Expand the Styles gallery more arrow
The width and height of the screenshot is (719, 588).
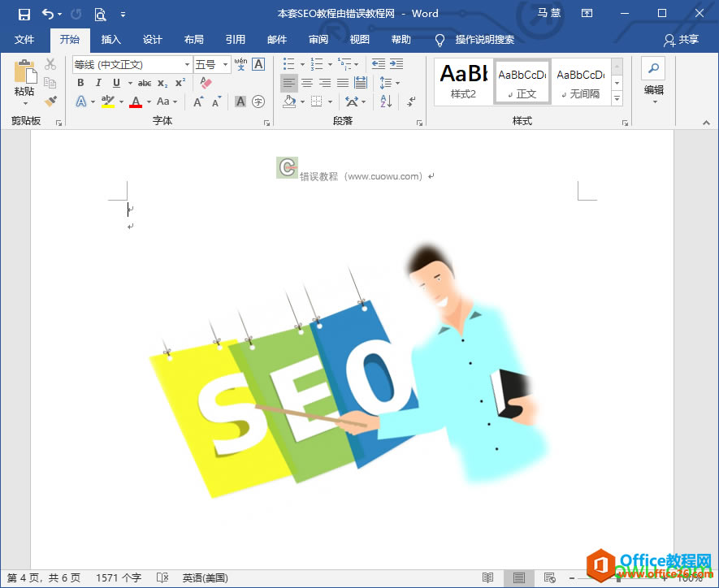[x=617, y=98]
